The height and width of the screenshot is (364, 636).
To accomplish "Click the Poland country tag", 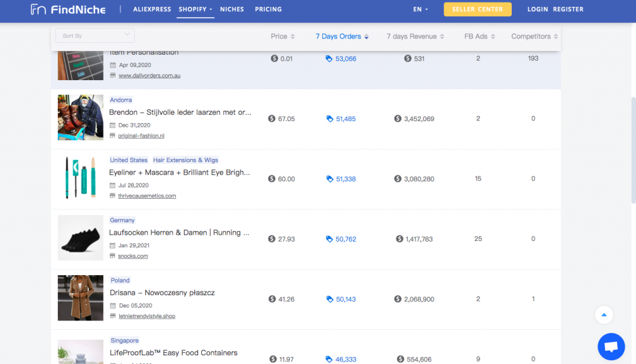I will [120, 280].
